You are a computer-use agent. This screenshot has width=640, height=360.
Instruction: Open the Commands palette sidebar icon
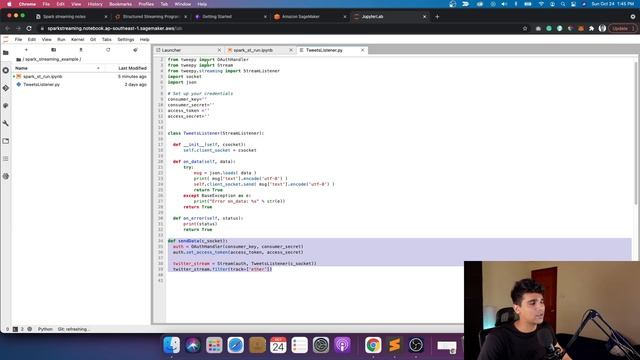tap(6, 106)
